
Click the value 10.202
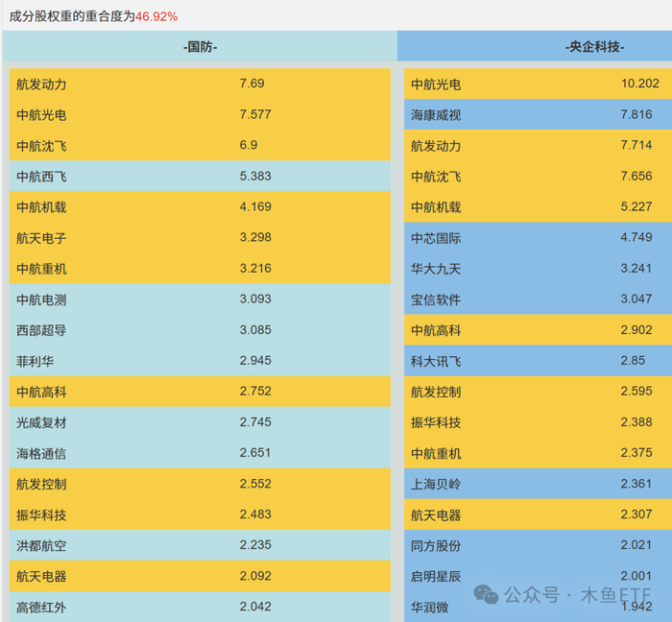640,84
